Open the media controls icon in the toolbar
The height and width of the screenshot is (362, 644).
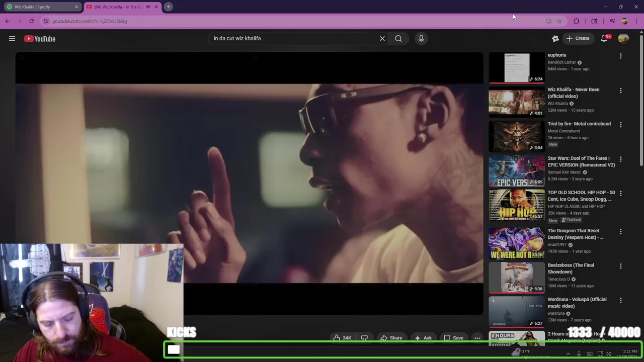(x=612, y=21)
